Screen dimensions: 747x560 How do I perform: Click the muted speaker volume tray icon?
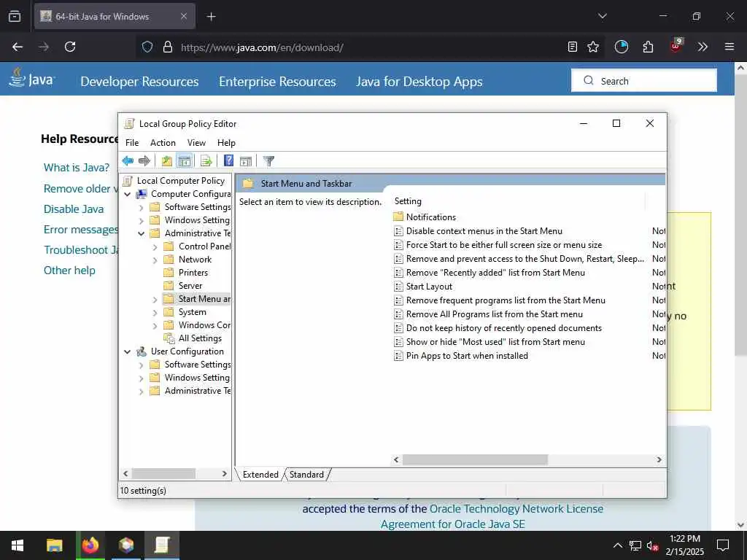coord(651,545)
